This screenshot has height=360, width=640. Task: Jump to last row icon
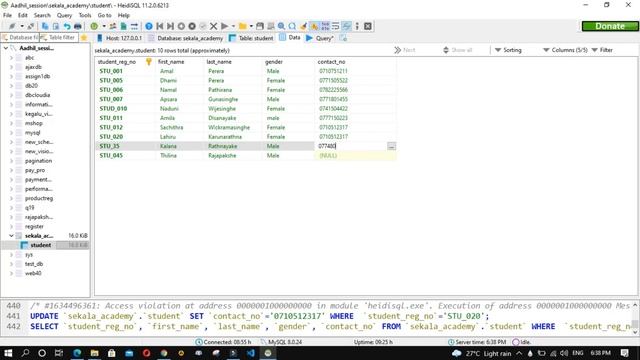click(170, 26)
